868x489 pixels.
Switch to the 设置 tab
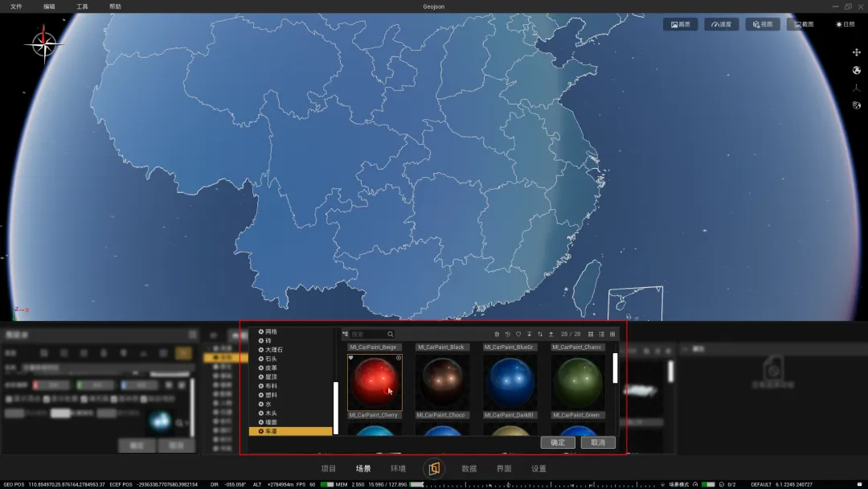coord(539,469)
